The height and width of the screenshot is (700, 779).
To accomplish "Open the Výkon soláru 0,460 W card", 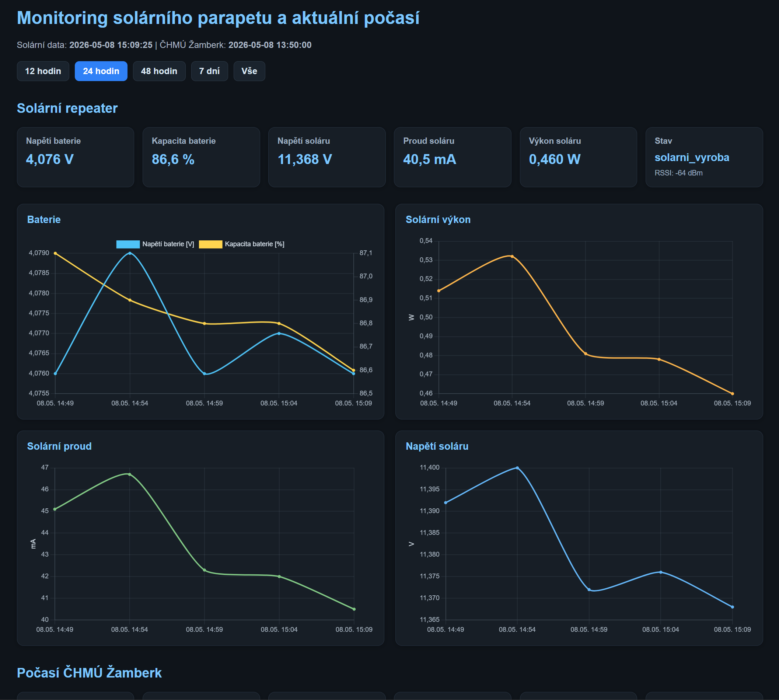I will [578, 157].
